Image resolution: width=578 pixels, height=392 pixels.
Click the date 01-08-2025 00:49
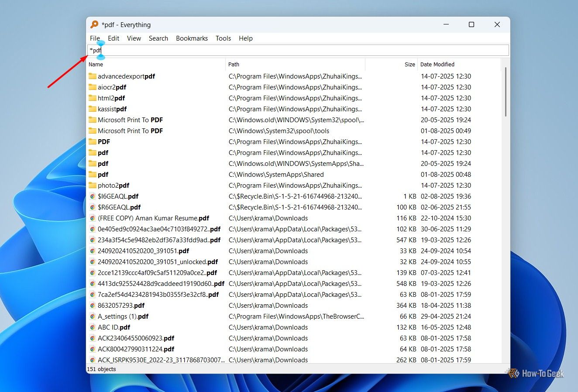click(446, 131)
